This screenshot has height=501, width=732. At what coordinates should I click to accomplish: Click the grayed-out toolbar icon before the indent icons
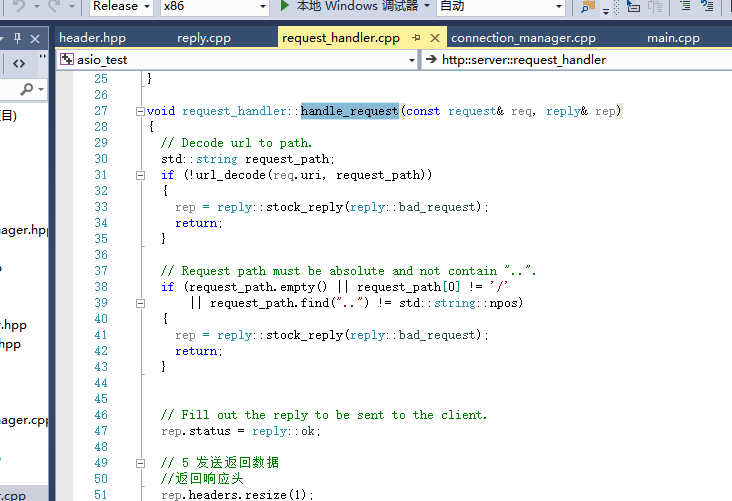coord(655,6)
